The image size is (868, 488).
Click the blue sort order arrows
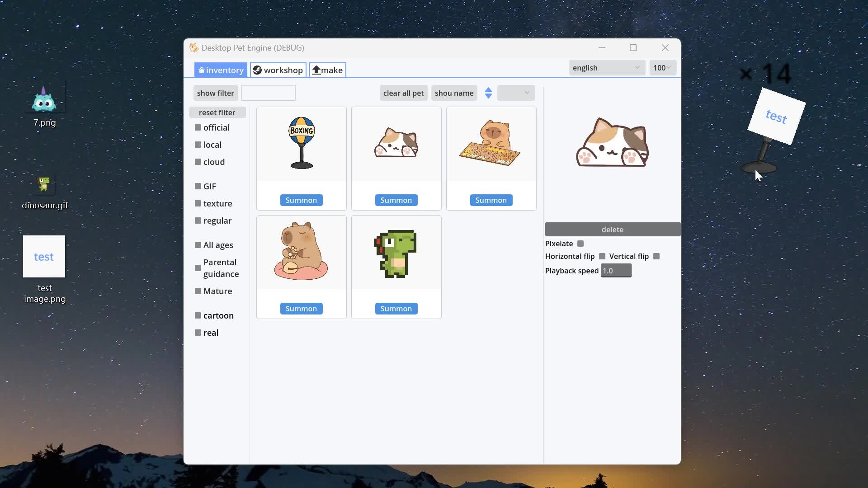pos(488,93)
